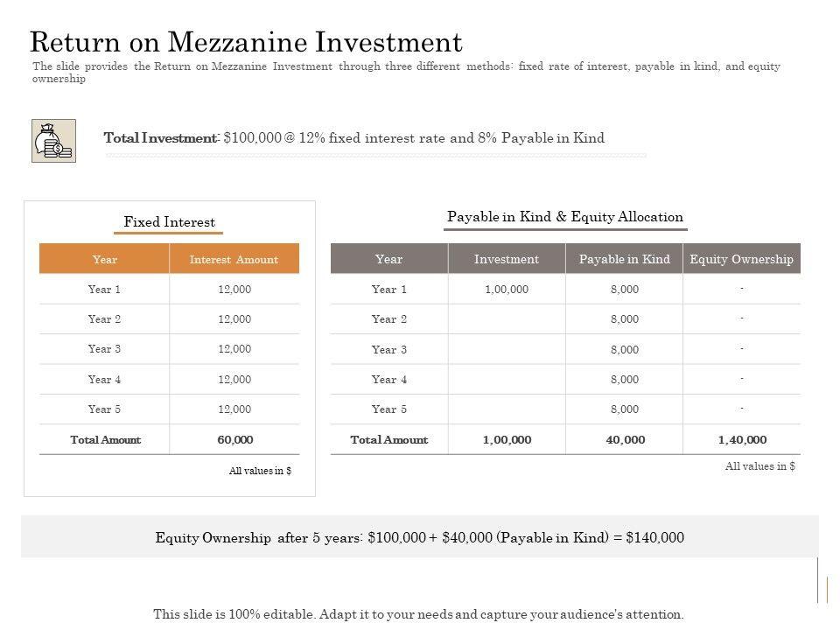This screenshot has width=840, height=630.
Task: Click the Payable in Kind & Equity Allocation heading
Action: 564,217
